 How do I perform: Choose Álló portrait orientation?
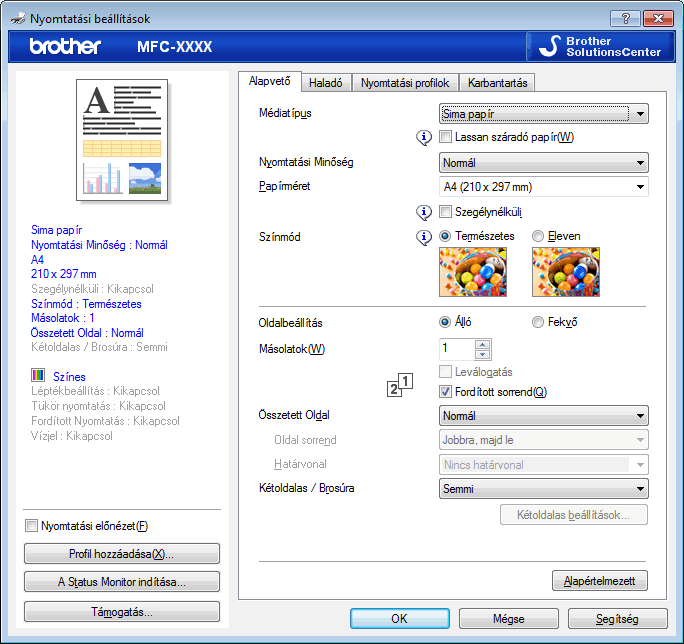445,322
